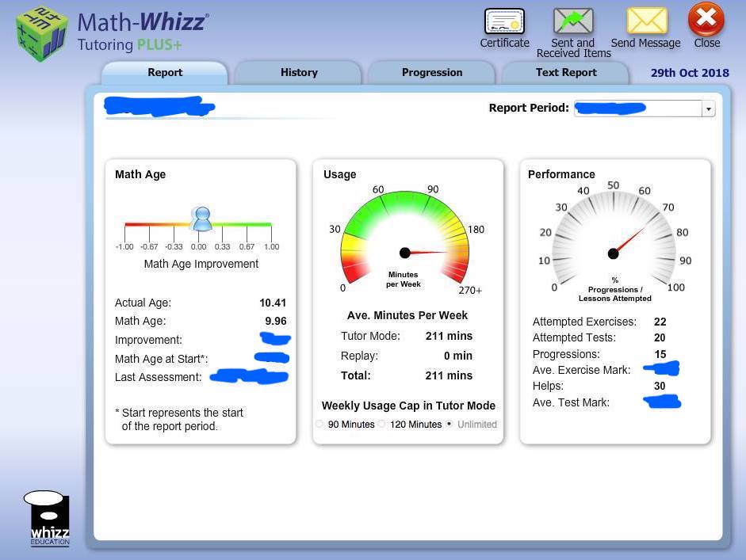This screenshot has height=560, width=746.
Task: Enable the Unlimited weekly usage cap
Action: 449,424
